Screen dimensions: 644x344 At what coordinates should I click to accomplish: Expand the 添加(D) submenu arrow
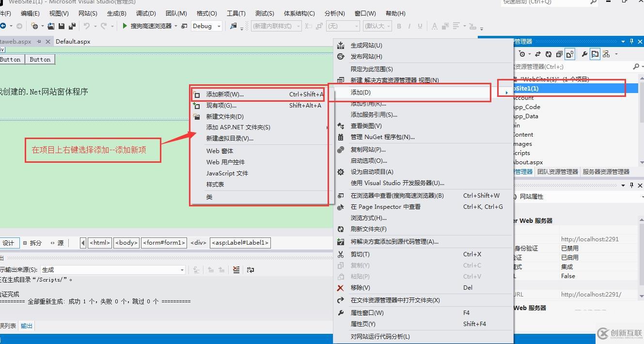[x=506, y=93]
